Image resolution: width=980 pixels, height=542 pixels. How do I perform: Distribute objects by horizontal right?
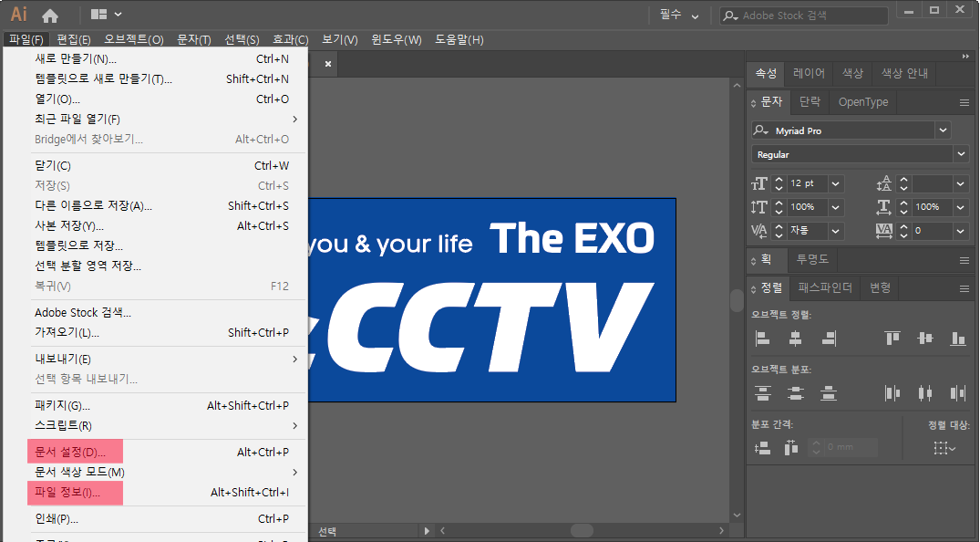(957, 393)
